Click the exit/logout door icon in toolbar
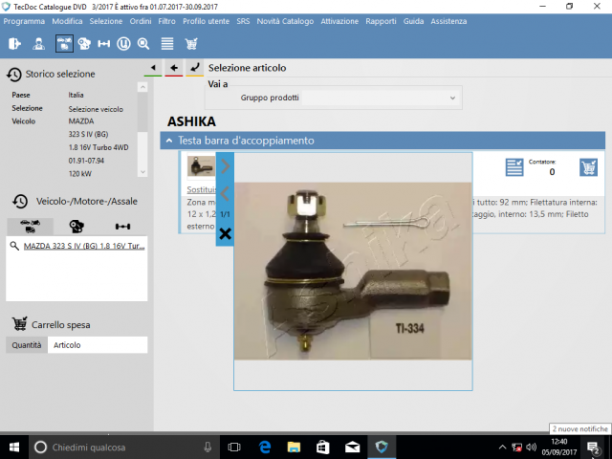 click(14, 43)
